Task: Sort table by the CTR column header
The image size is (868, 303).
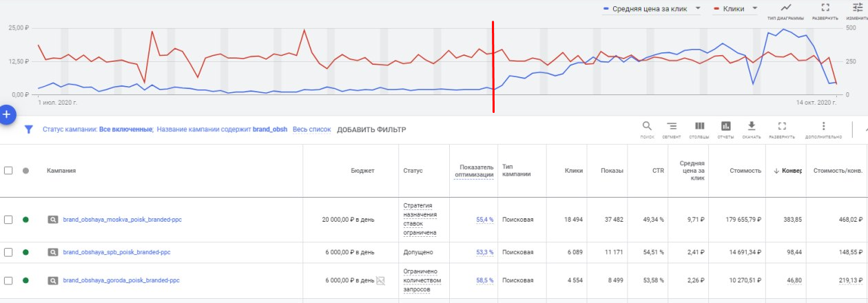Action: 658,171
